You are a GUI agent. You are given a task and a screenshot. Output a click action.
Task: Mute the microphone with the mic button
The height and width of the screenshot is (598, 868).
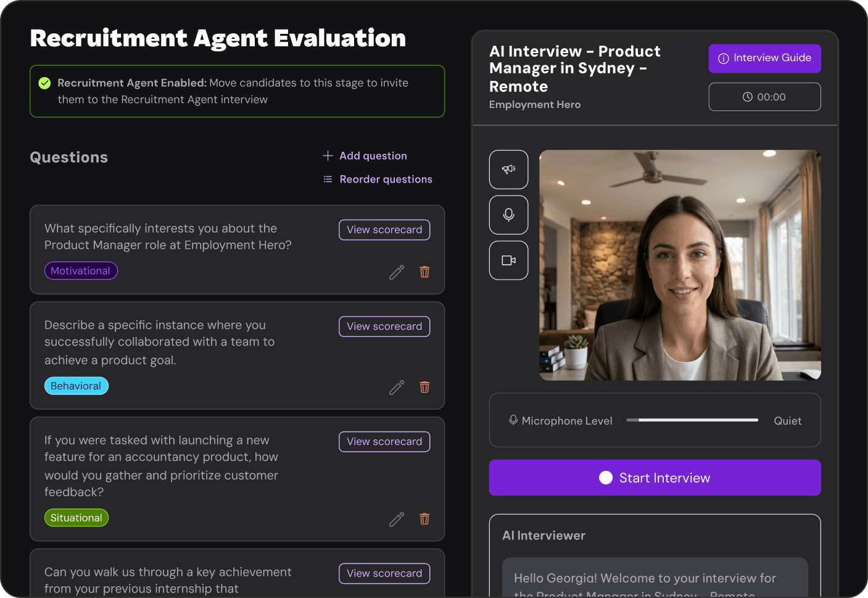click(508, 215)
